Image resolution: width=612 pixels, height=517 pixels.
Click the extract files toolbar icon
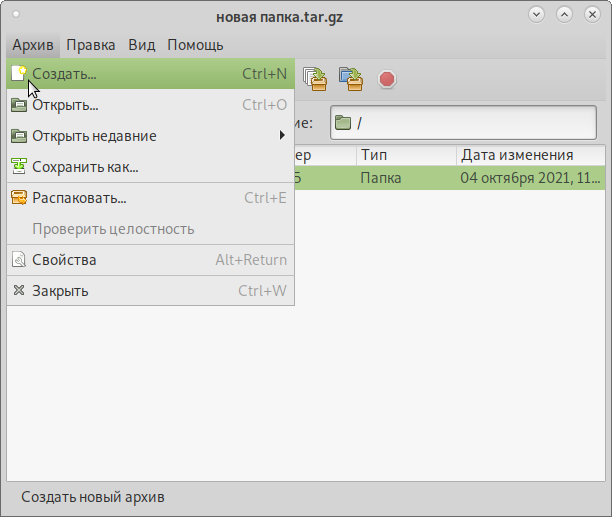click(315, 77)
